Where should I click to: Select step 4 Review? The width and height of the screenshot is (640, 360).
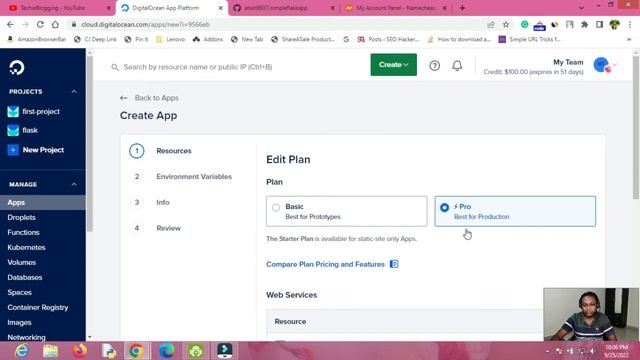coord(168,228)
